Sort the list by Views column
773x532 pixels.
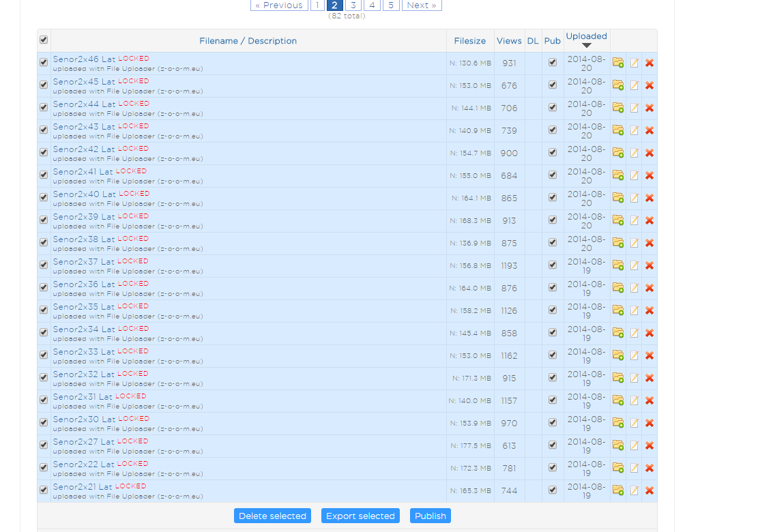[509, 41]
